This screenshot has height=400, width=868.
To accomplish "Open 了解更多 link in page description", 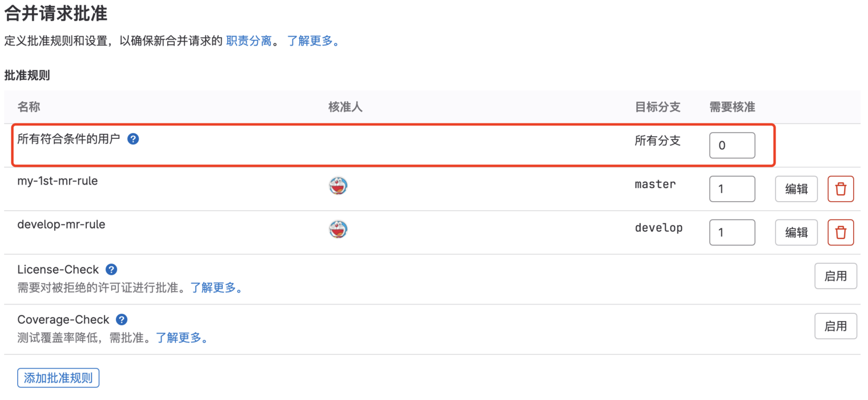I will 313,41.
